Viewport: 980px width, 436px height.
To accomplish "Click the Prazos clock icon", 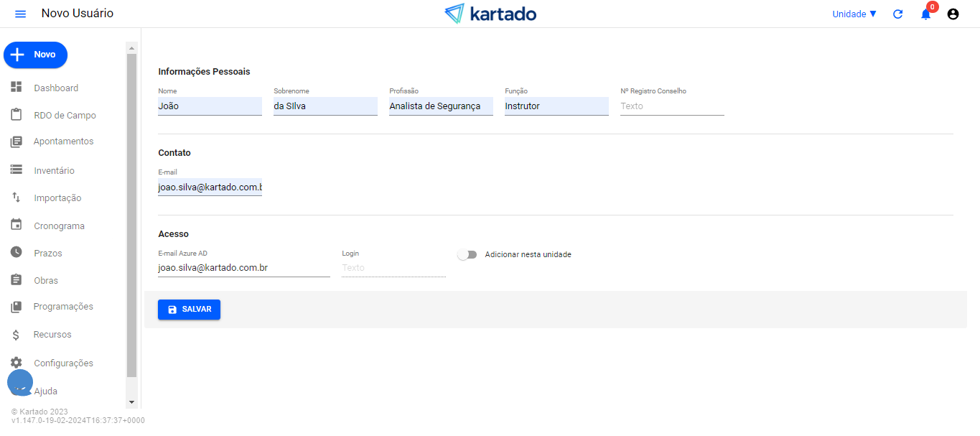I will (x=17, y=253).
